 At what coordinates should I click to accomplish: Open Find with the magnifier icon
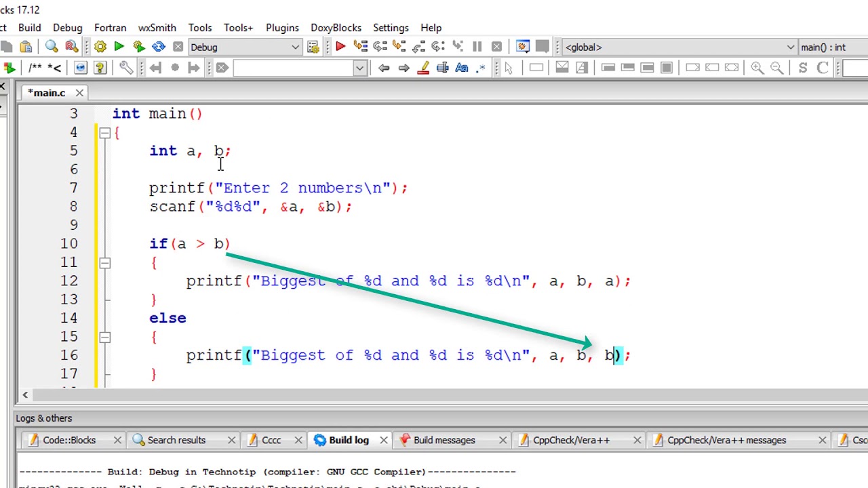click(x=52, y=47)
